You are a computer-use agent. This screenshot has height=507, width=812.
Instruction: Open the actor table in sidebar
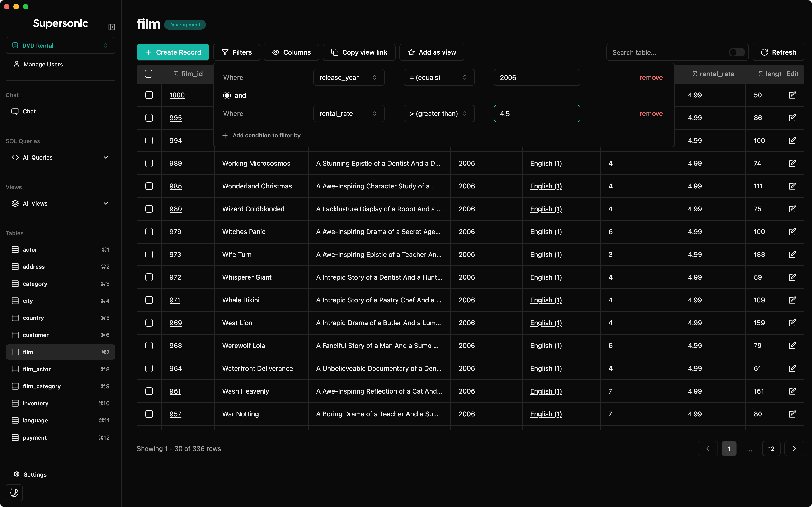coord(60,249)
